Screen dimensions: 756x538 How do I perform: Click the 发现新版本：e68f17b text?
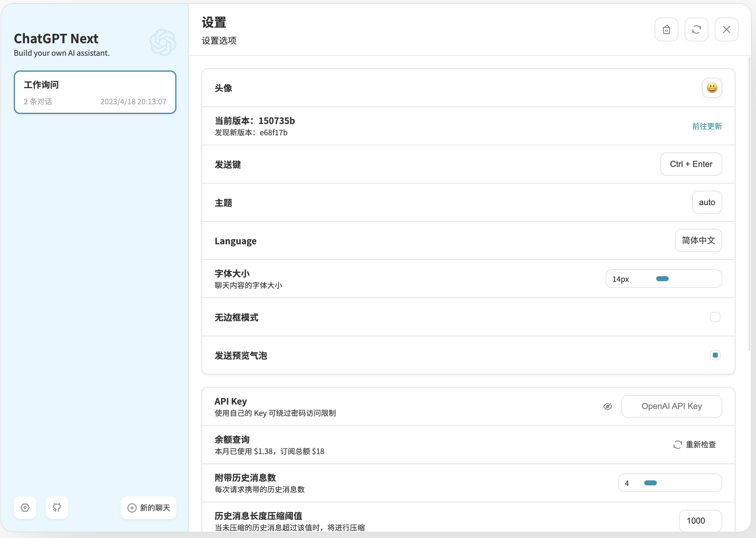coord(251,133)
